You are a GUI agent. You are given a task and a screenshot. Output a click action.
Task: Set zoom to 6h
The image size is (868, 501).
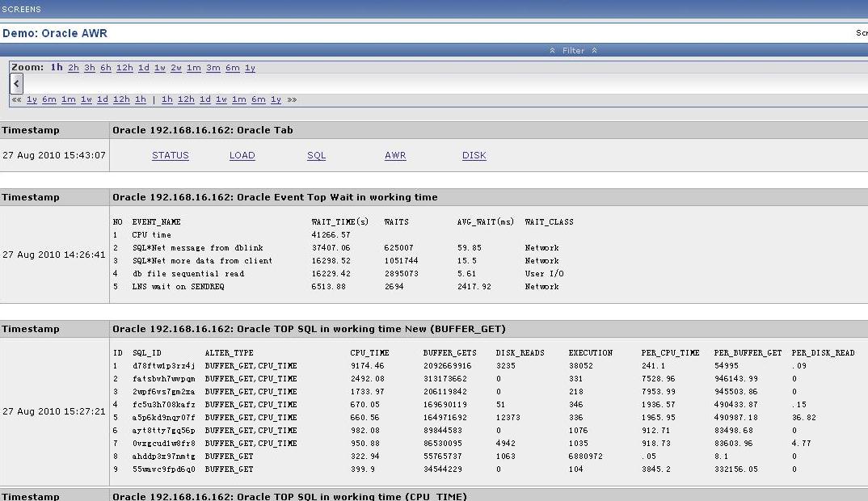[105, 68]
